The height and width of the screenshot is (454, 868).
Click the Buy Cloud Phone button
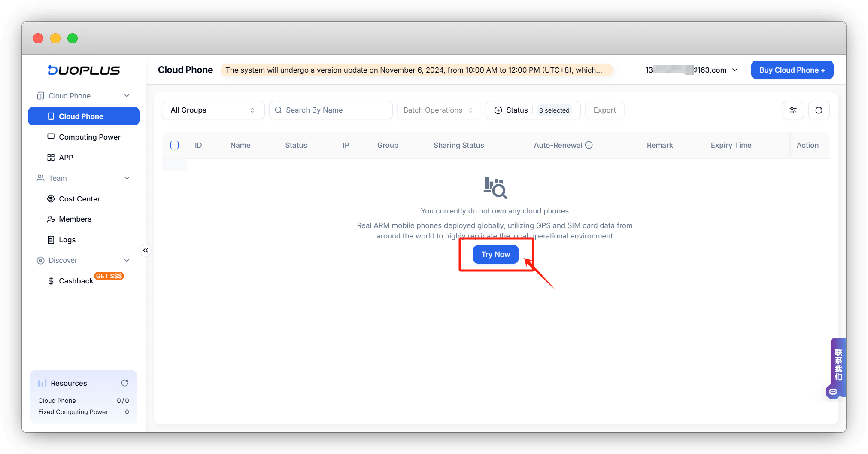point(792,70)
